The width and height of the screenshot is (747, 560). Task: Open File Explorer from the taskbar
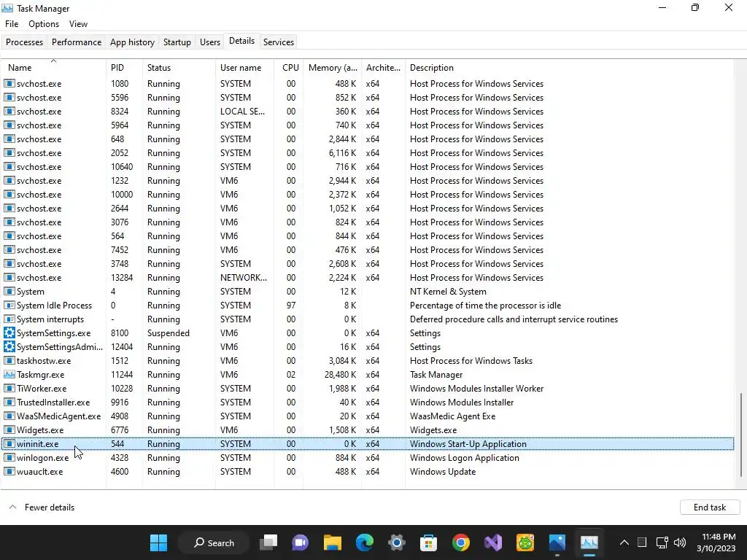pos(333,542)
